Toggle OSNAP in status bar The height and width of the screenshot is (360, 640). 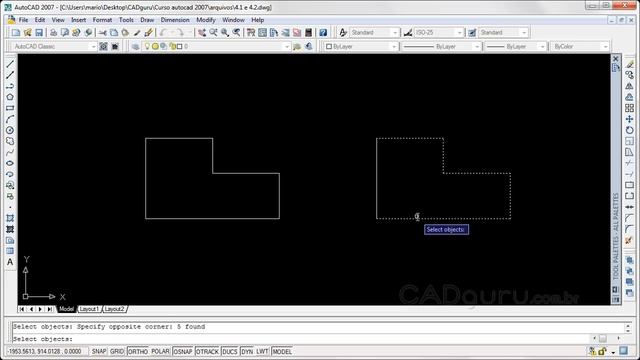click(183, 351)
